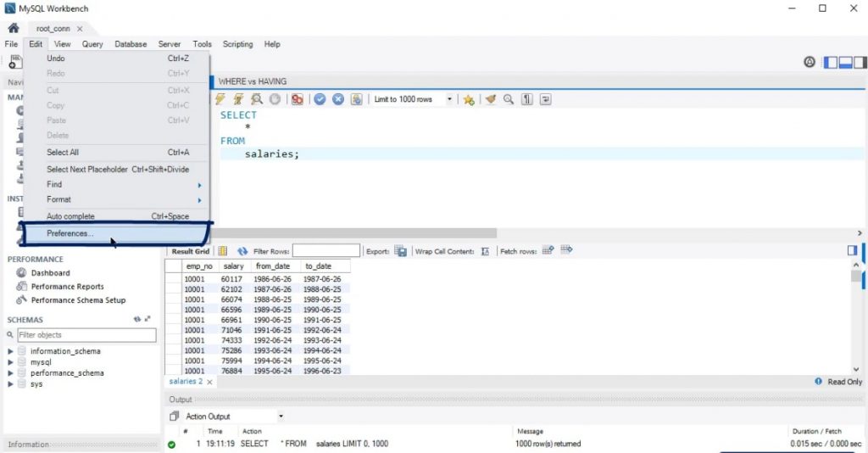Toggle word wrap in SQL editor toolbar
Viewport: 868px width, 453px height.
pos(545,99)
